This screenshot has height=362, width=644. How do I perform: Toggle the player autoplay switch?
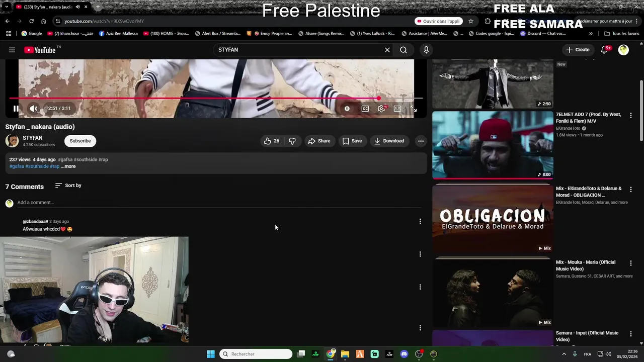point(347,109)
